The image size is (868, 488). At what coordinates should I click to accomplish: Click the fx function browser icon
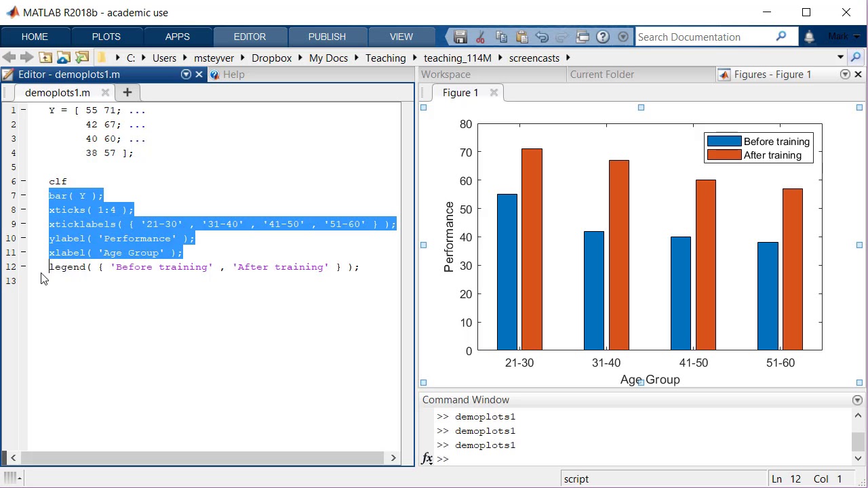[427, 459]
